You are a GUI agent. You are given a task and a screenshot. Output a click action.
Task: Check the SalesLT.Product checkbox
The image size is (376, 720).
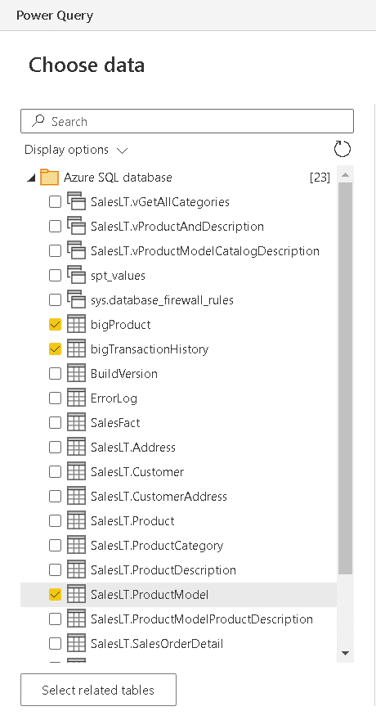click(55, 521)
